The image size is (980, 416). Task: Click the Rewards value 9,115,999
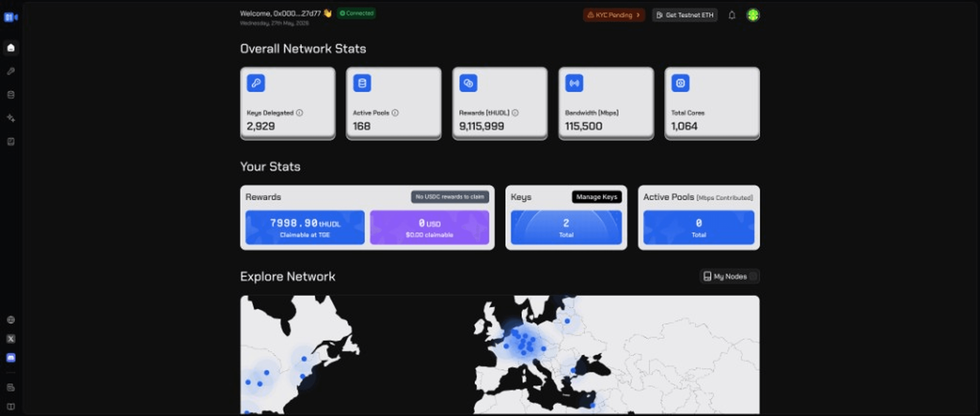(x=481, y=126)
